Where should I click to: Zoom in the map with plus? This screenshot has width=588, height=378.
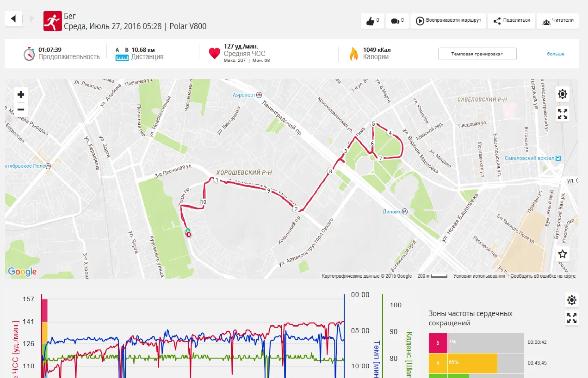pyautogui.click(x=21, y=94)
